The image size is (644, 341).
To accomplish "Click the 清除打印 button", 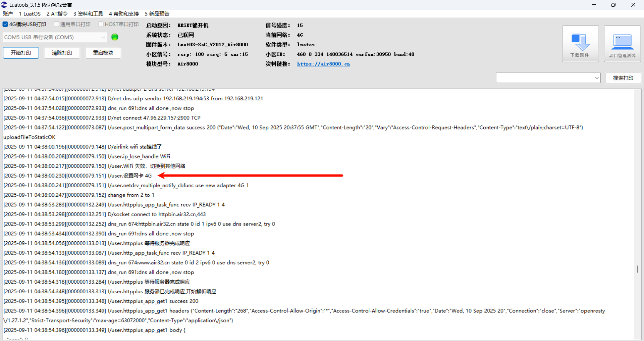I will pos(62,53).
